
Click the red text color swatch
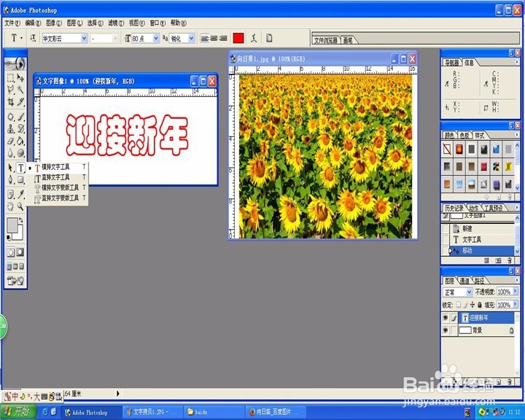[238, 38]
